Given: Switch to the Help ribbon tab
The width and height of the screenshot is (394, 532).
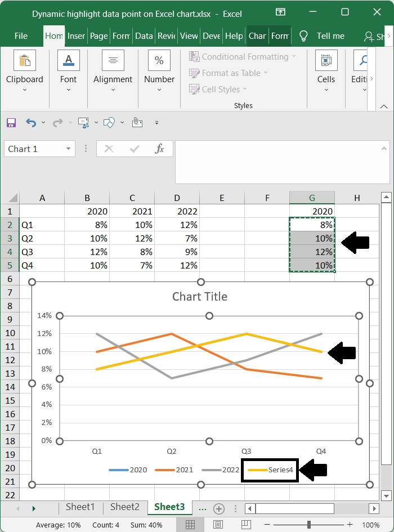Looking at the screenshot, I should [234, 36].
